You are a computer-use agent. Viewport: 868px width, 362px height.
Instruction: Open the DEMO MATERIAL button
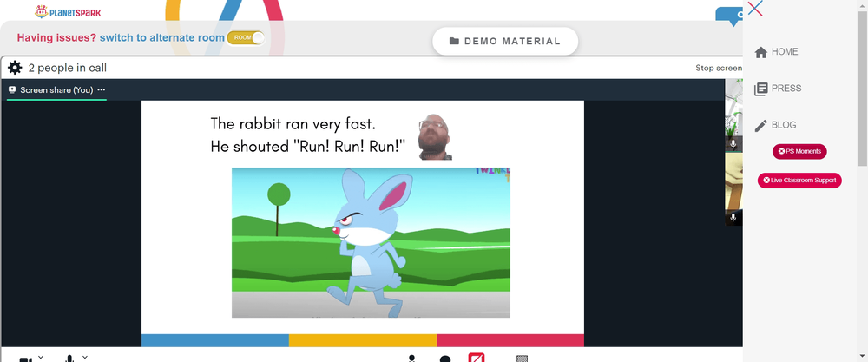tap(505, 41)
